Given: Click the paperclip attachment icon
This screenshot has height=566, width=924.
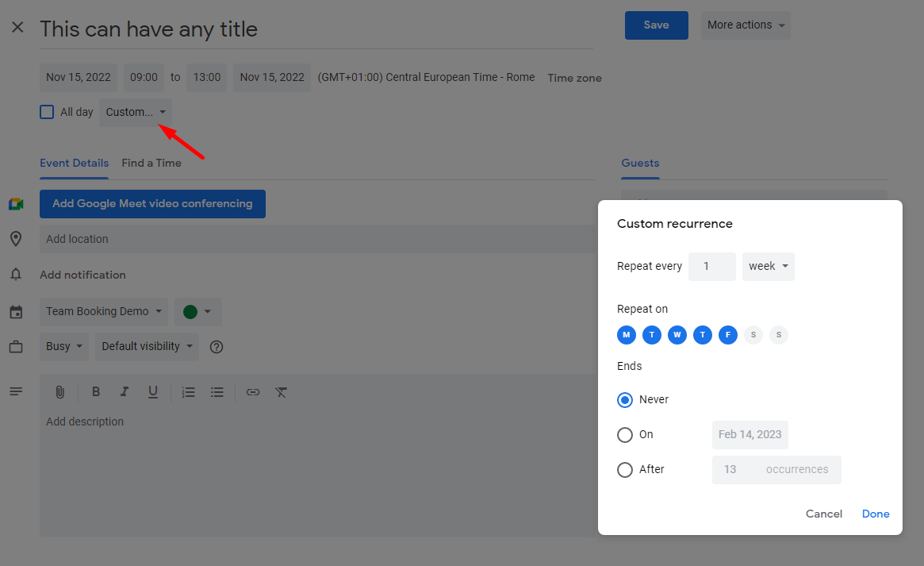Looking at the screenshot, I should 59,392.
